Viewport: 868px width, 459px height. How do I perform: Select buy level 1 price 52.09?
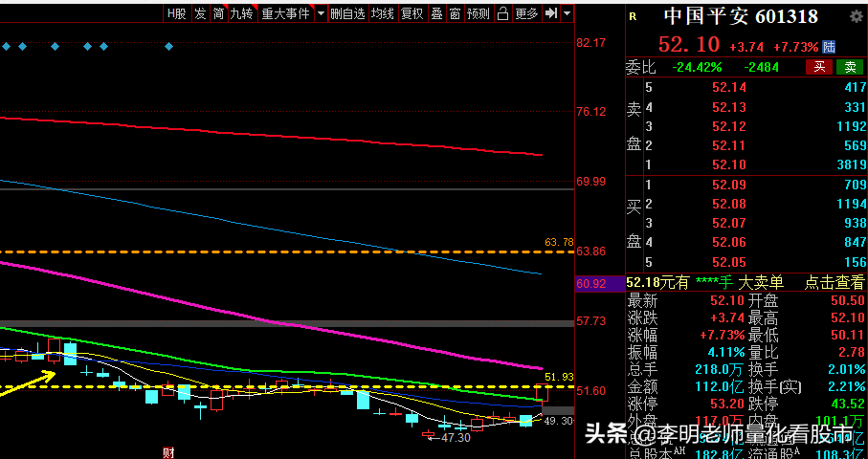[x=729, y=185]
